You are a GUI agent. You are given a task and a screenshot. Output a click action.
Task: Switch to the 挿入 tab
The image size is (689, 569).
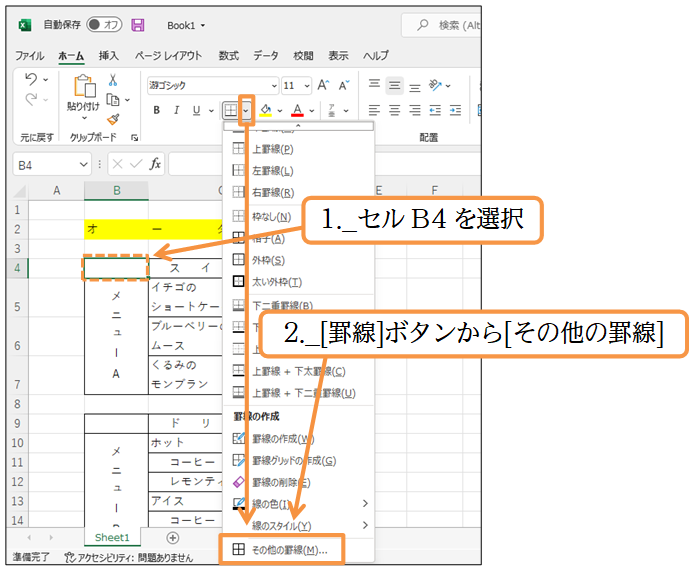tap(109, 56)
